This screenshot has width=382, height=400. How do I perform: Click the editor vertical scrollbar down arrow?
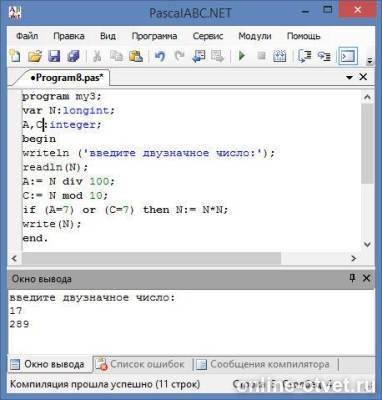(367, 244)
